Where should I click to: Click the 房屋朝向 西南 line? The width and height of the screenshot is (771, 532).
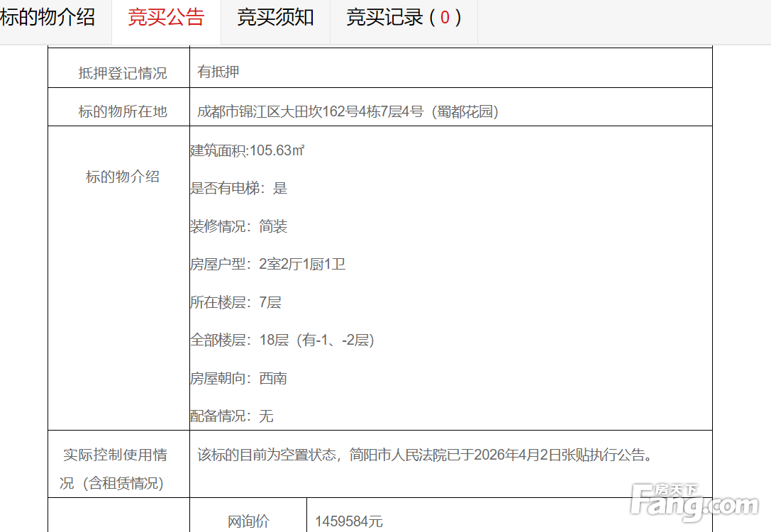click(x=238, y=378)
